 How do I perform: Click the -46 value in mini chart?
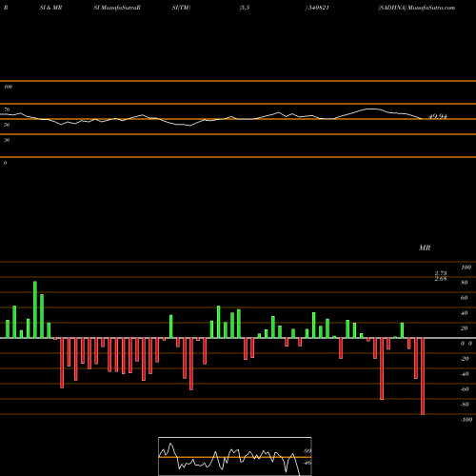[307, 463]
